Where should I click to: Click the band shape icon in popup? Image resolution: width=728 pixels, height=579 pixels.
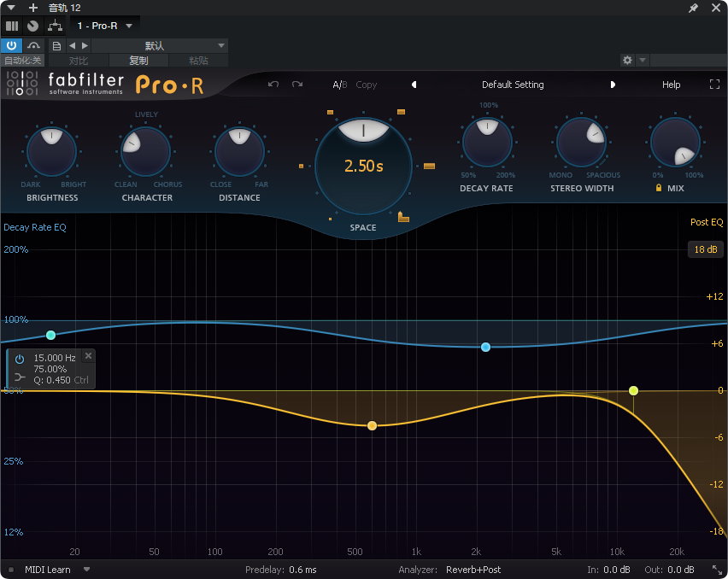click(20, 377)
